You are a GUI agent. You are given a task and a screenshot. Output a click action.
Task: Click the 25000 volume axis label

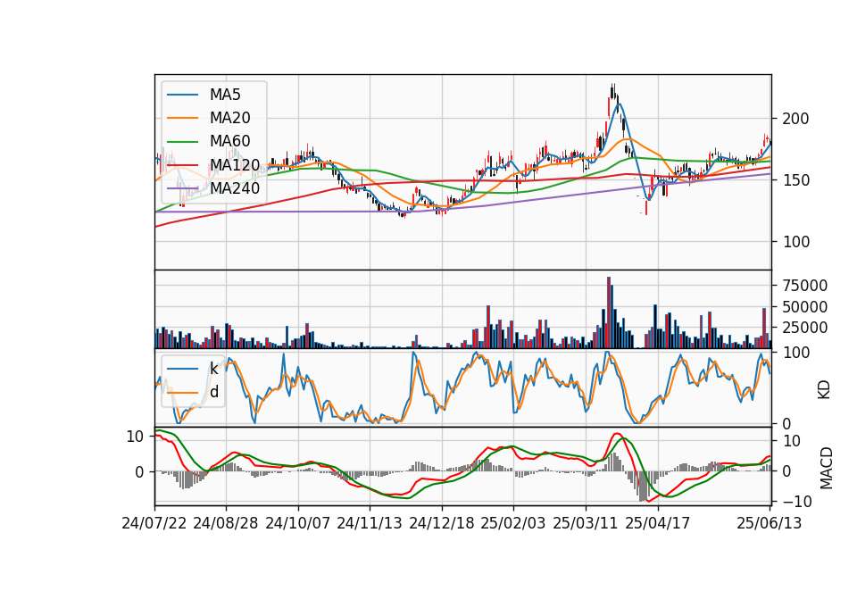[805, 328]
